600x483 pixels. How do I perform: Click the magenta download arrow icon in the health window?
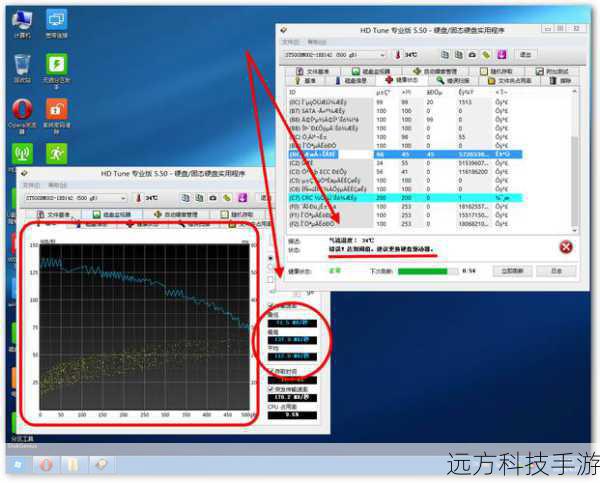pos(502,55)
